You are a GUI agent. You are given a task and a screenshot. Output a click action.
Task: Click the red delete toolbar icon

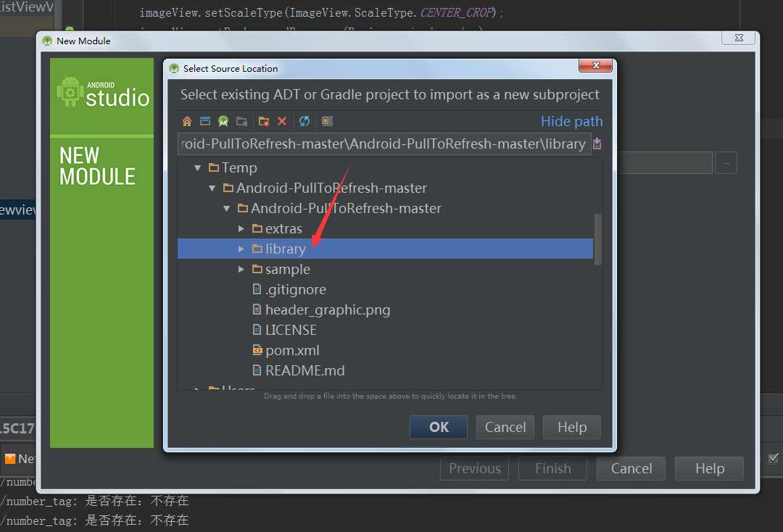(282, 121)
